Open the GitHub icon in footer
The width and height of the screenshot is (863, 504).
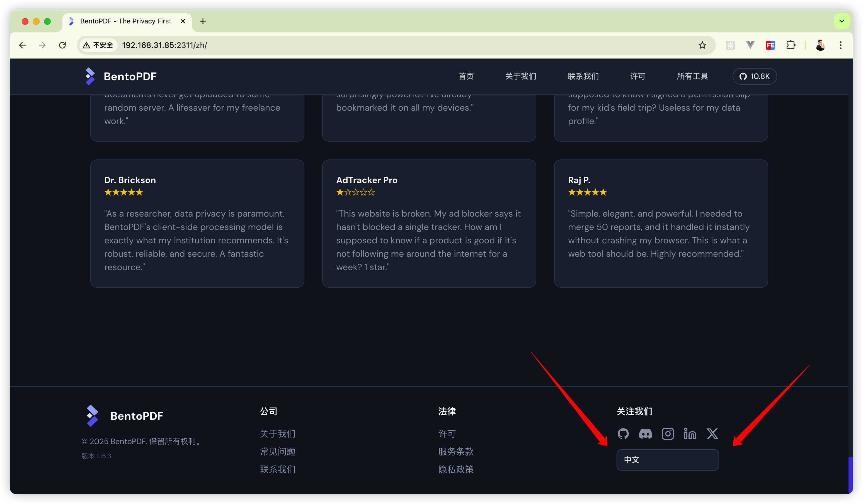pos(623,434)
